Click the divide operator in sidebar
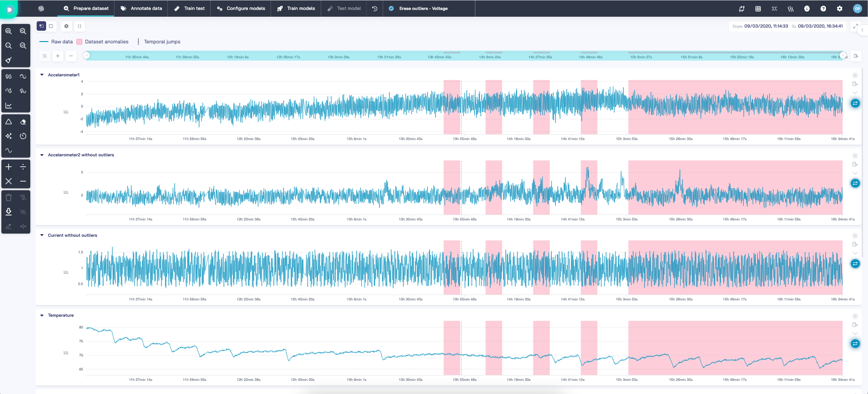This screenshot has height=394, width=868. pos(23,167)
